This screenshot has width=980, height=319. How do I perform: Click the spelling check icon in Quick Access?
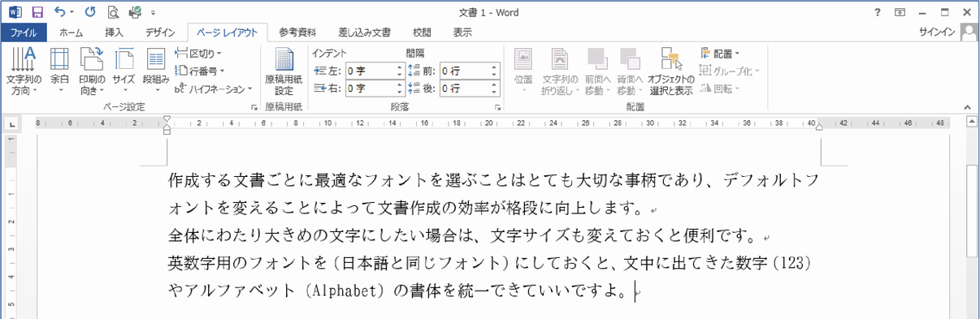point(135,12)
